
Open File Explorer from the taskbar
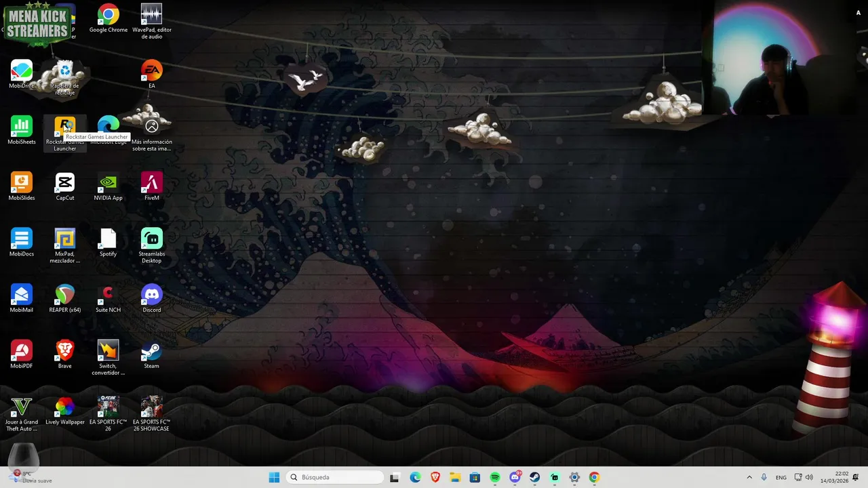pos(455,477)
